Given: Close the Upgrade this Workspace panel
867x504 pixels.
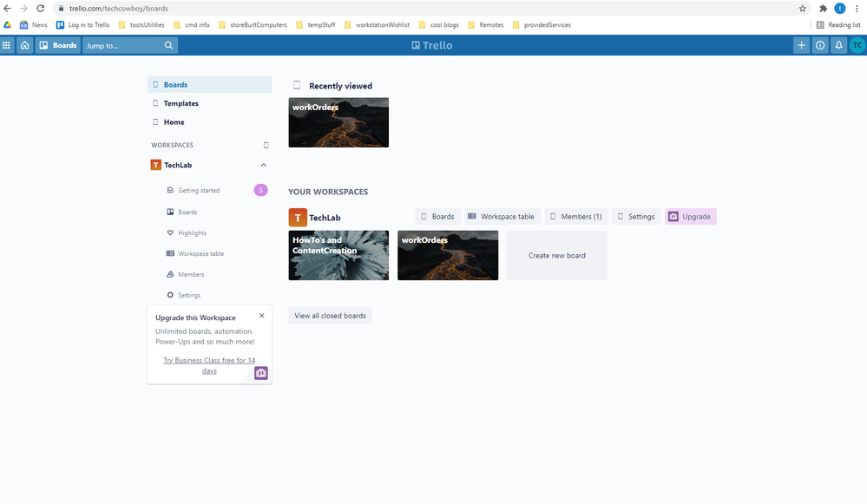Looking at the screenshot, I should tap(262, 316).
